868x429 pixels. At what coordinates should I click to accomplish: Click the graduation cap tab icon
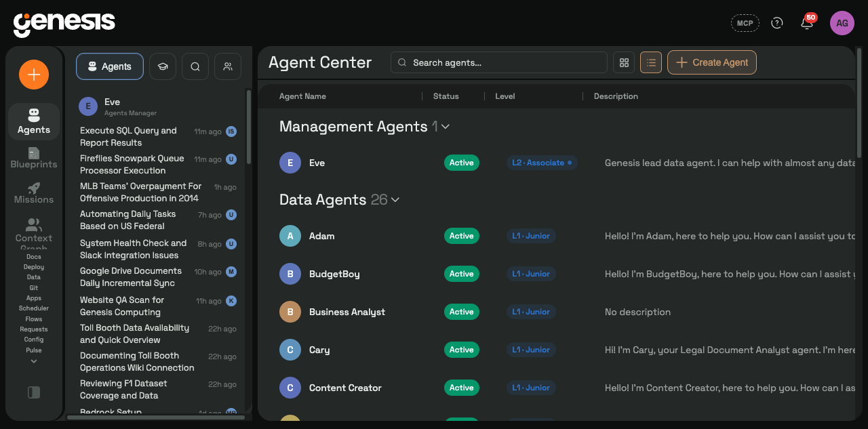click(x=163, y=66)
